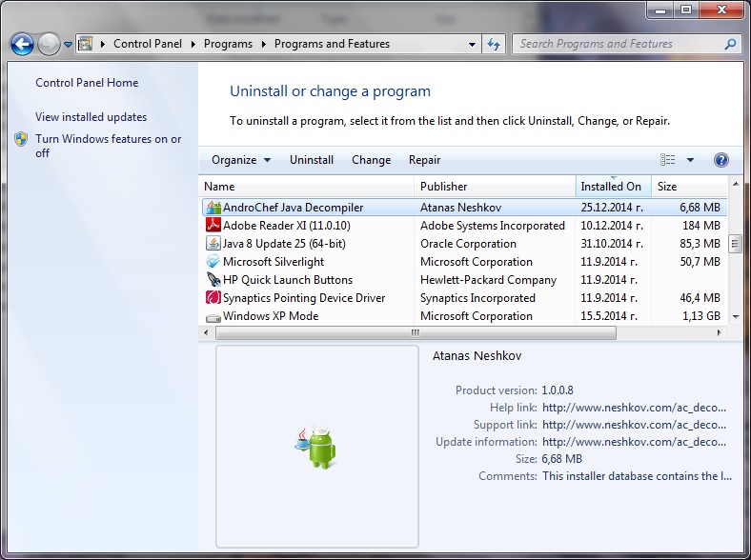This screenshot has height=560, width=751.
Task: Select Programs and Features breadcrumb
Action: click(332, 44)
